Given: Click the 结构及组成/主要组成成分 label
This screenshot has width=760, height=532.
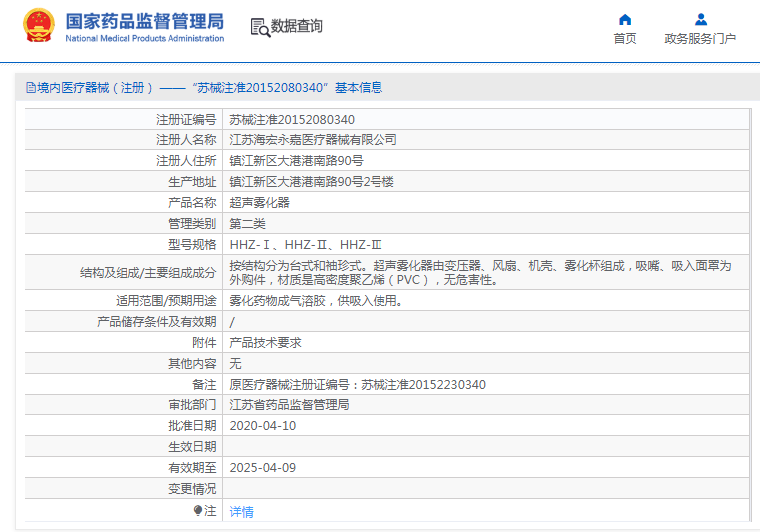Looking at the screenshot, I should pos(147,273).
